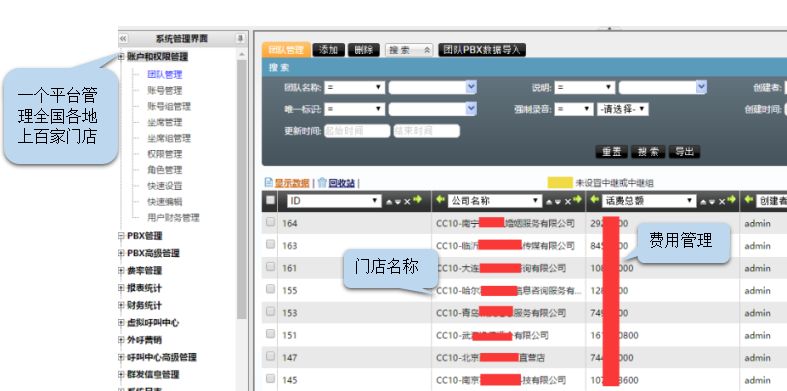
Task: Open the 公司名称 column selector dropdown
Action: [x=494, y=201]
